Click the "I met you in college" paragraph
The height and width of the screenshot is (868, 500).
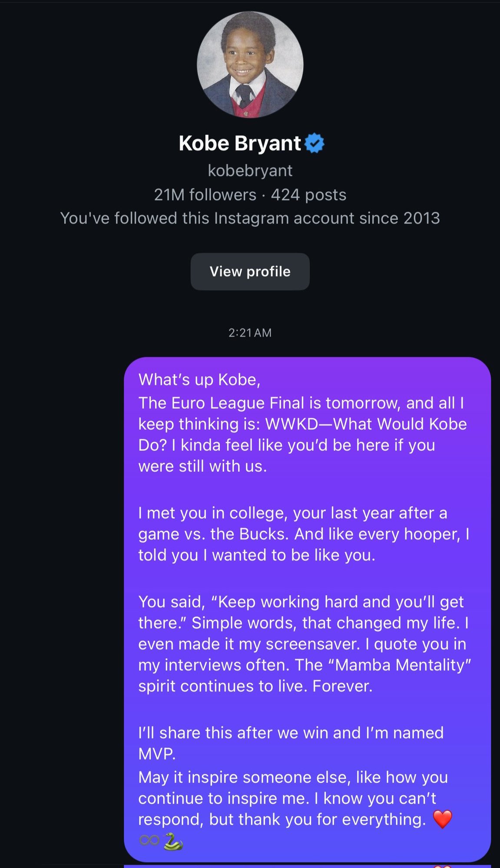point(303,534)
